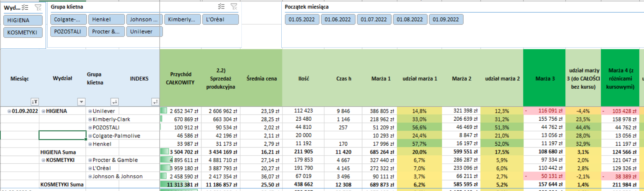Toggle KOSMETYKI in the Wydział slicer
The height and width of the screenshot is (191, 644).
(23, 33)
